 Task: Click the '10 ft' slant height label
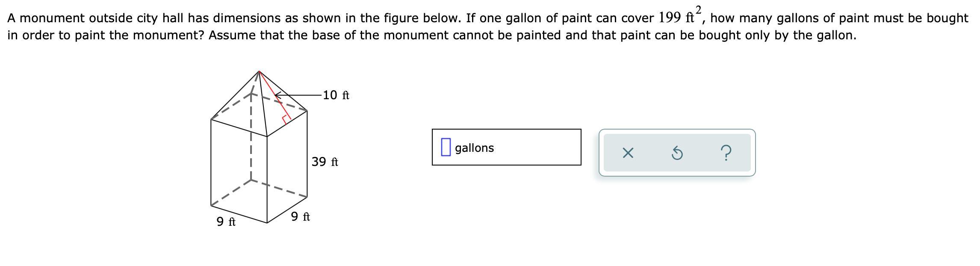point(336,95)
